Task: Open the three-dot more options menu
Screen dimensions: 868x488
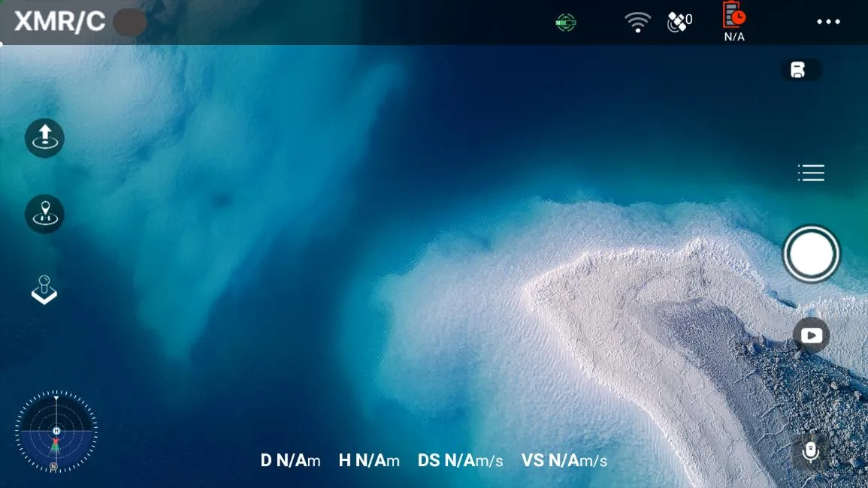Action: tap(828, 22)
